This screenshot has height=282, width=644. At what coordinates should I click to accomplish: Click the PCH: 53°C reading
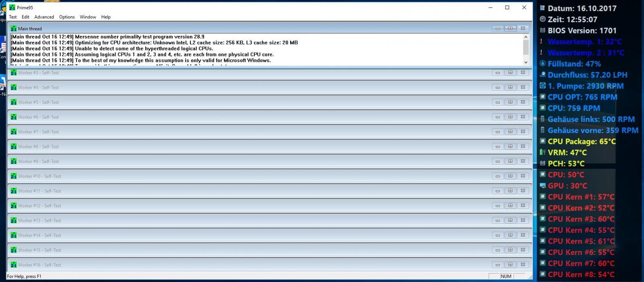[x=566, y=164]
